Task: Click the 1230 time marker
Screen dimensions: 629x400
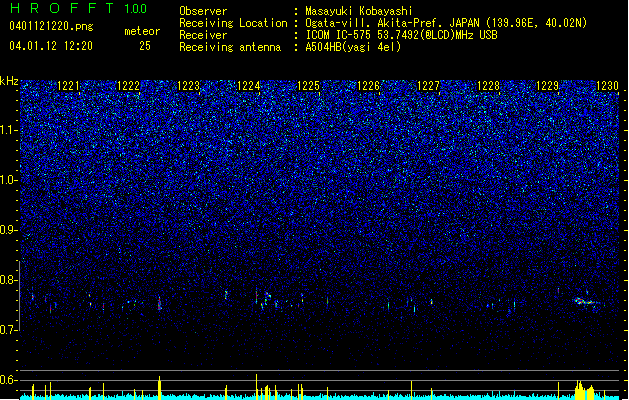Action: [x=607, y=86]
